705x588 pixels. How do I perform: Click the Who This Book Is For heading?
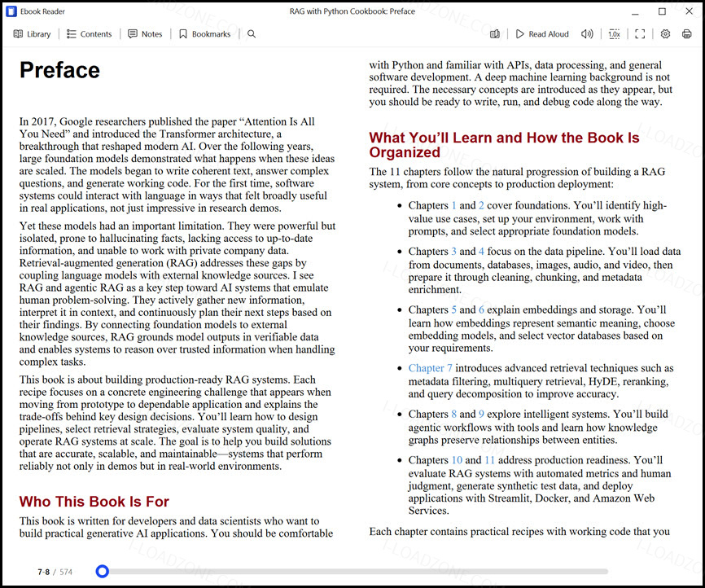pos(94,501)
